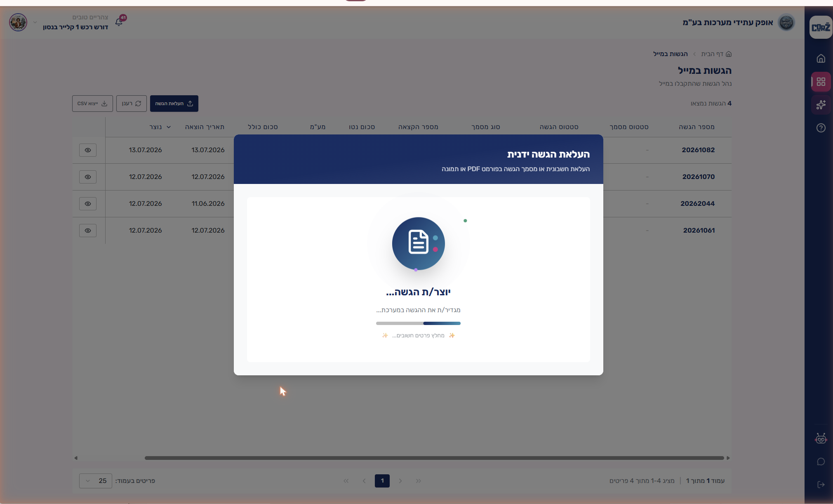Click the user avatar top left

click(18, 22)
